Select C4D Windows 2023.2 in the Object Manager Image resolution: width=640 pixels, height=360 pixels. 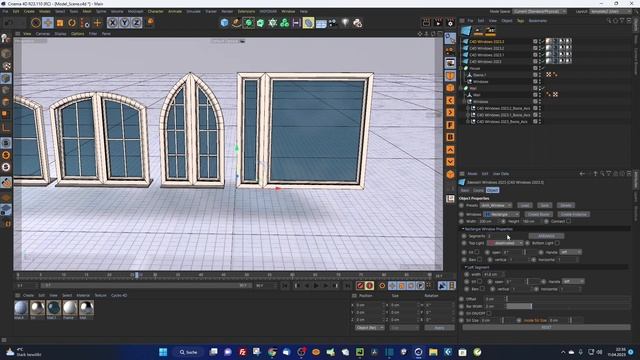[x=487, y=48]
